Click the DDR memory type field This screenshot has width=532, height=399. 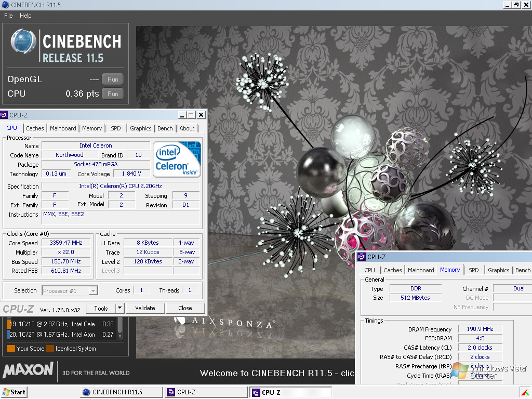pos(416,288)
